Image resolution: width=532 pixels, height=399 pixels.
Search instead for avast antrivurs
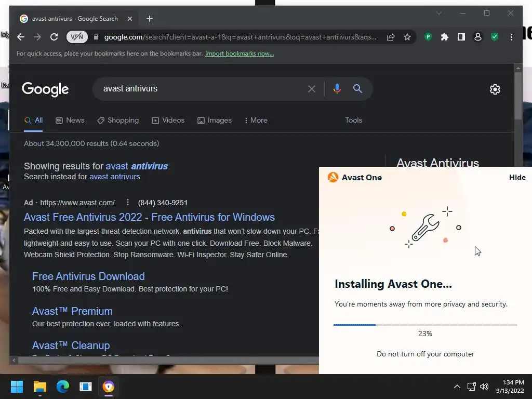pyautogui.click(x=115, y=177)
